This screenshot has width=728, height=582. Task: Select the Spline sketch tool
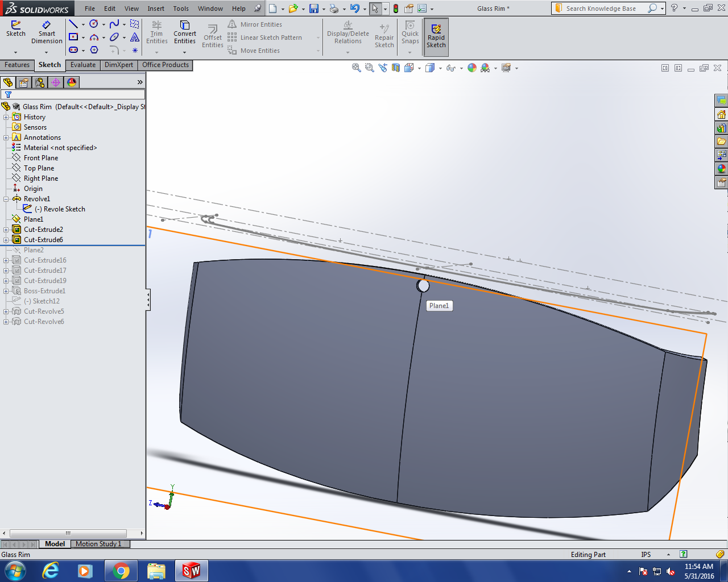point(114,24)
